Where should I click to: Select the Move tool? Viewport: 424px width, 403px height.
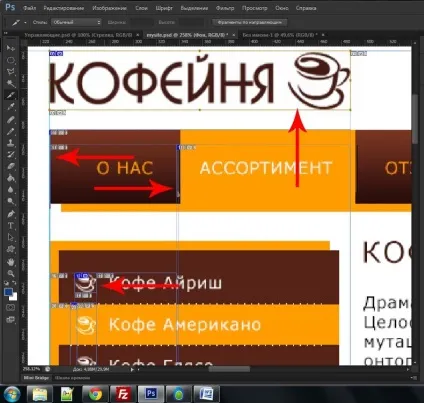11,48
